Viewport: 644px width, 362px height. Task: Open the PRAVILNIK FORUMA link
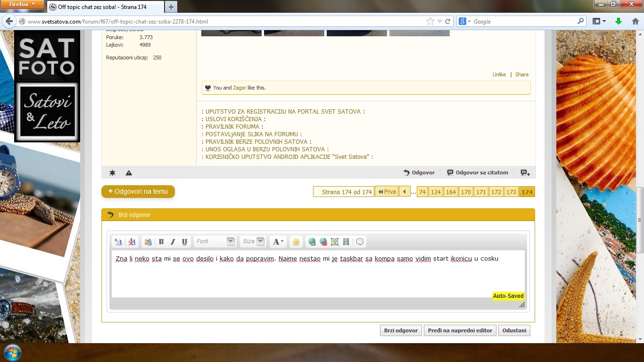pyautogui.click(x=232, y=127)
